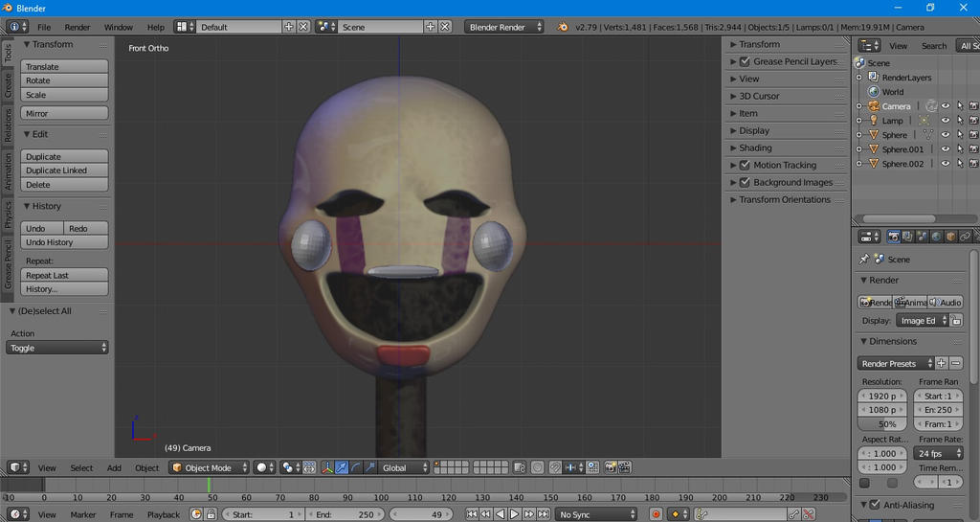The image size is (980, 522).
Task: Open info editor type selector
Action: coord(17,27)
